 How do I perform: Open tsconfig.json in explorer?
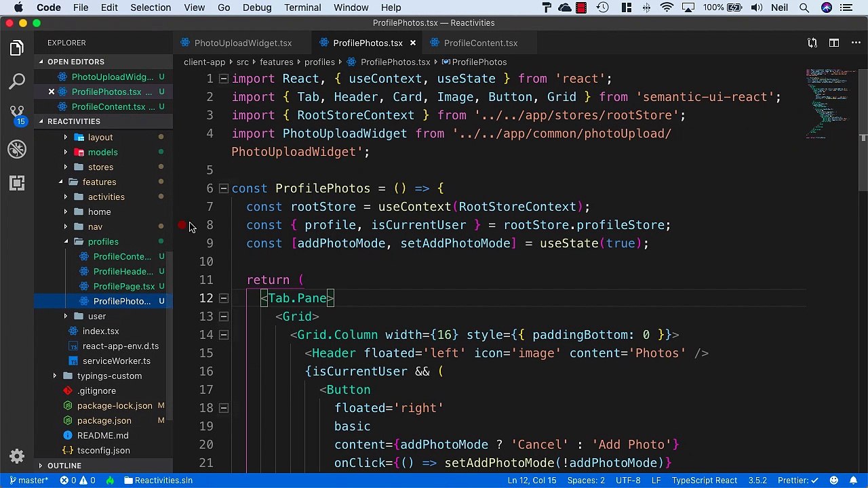pyautogui.click(x=103, y=450)
